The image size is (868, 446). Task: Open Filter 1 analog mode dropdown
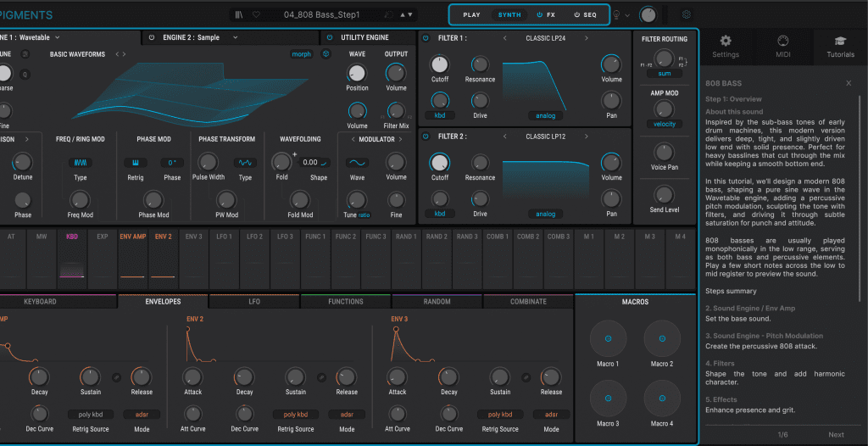[546, 115]
